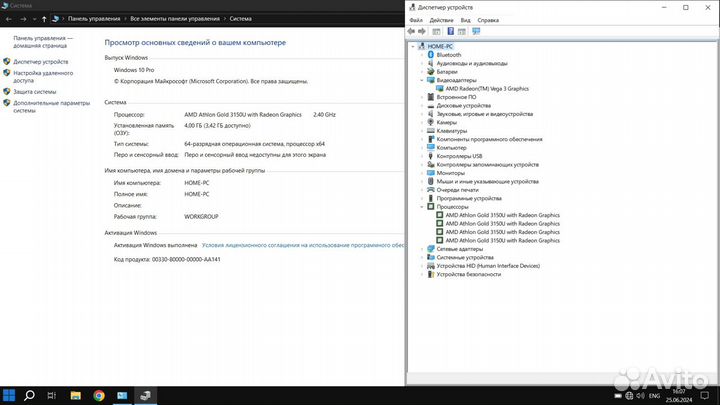
Task: Click the Контроллеры USB icon
Action: pos(431,156)
